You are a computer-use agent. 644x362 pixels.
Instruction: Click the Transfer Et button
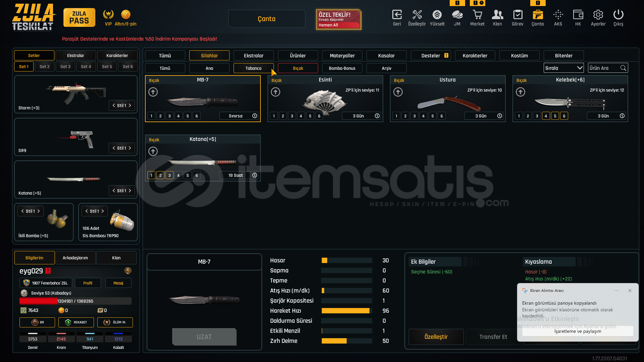click(493, 337)
